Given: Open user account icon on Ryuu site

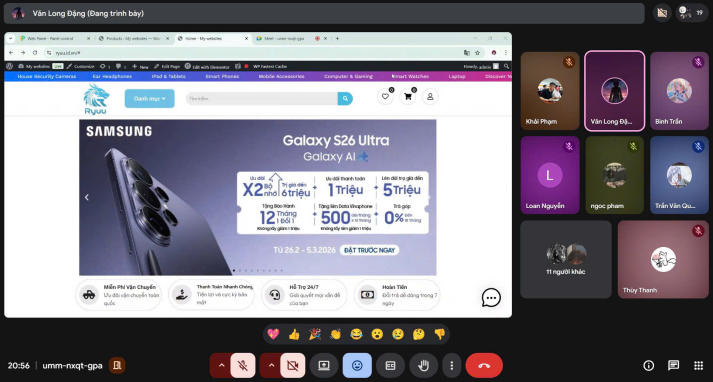Looking at the screenshot, I should coord(430,96).
